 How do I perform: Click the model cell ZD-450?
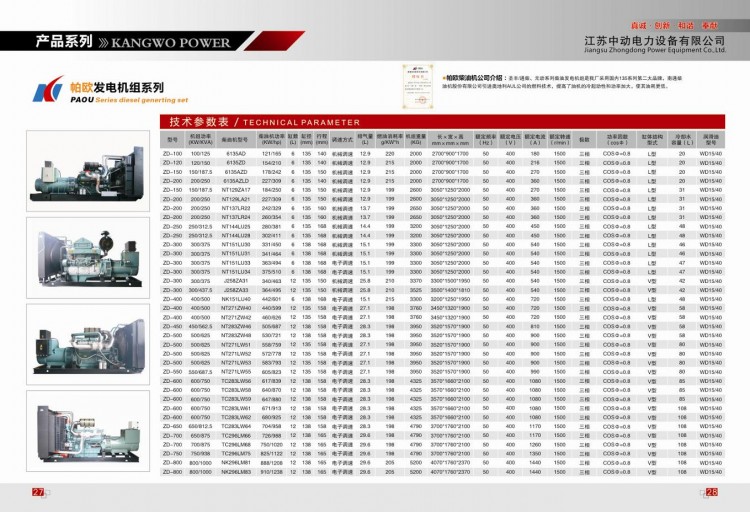(172, 326)
